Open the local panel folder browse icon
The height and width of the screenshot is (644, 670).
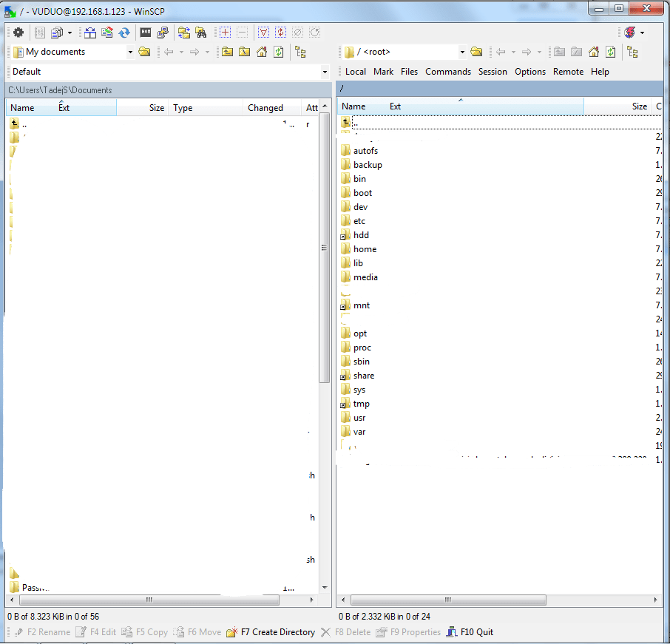point(145,52)
